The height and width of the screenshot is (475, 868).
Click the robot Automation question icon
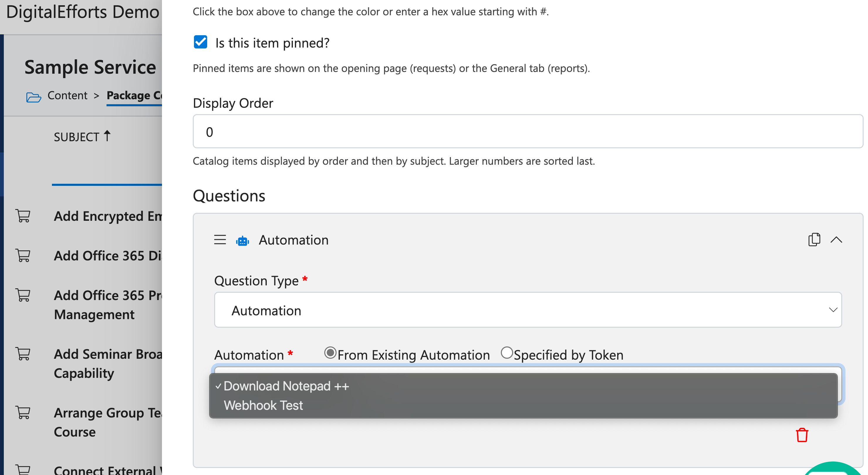coord(243,240)
